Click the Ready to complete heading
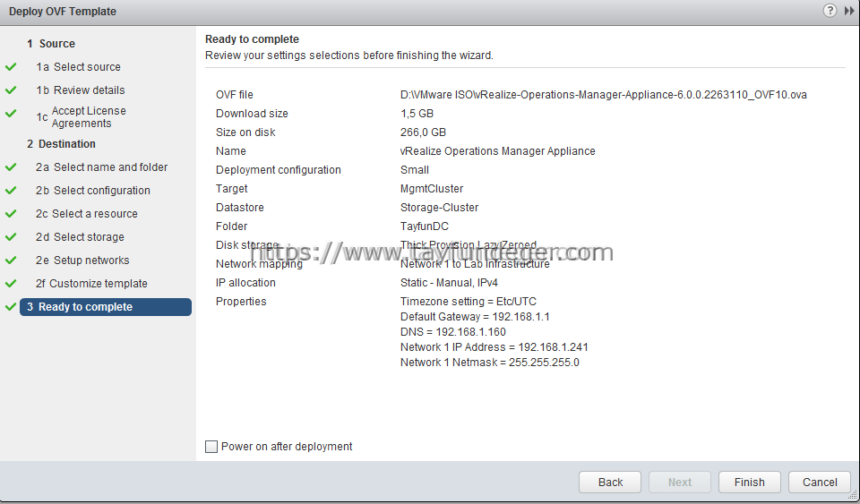Viewport: 860px width, 504px height. pos(253,38)
